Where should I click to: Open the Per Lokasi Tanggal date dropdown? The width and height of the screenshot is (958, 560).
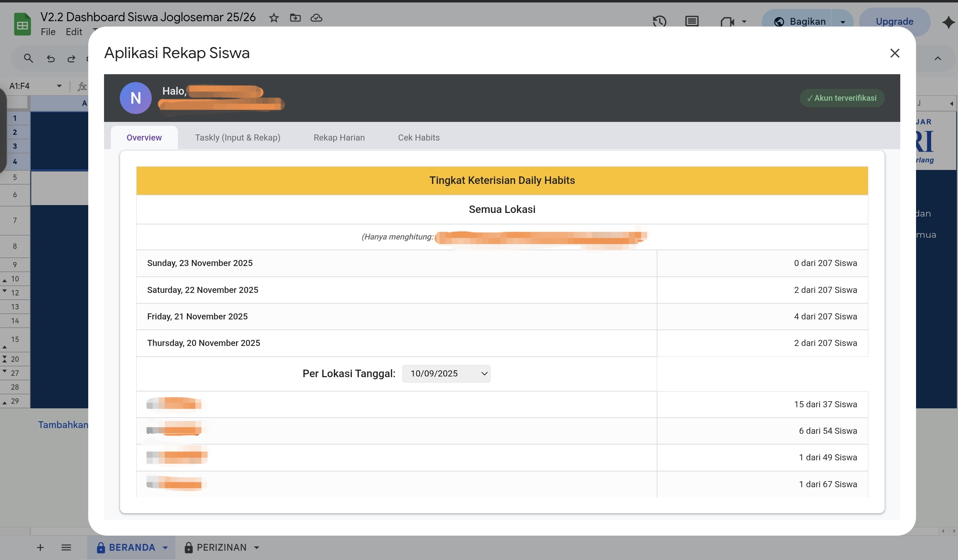tap(446, 374)
